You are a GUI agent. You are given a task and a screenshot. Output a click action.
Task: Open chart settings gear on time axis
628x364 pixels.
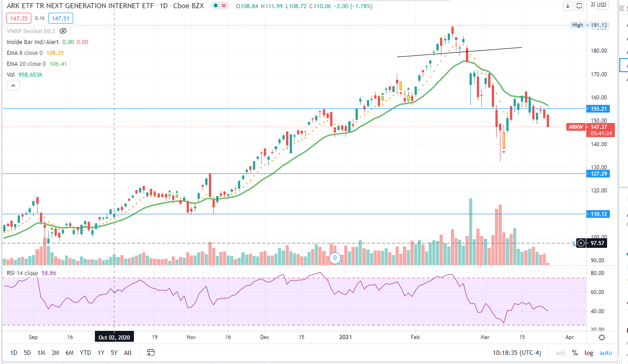point(602,337)
